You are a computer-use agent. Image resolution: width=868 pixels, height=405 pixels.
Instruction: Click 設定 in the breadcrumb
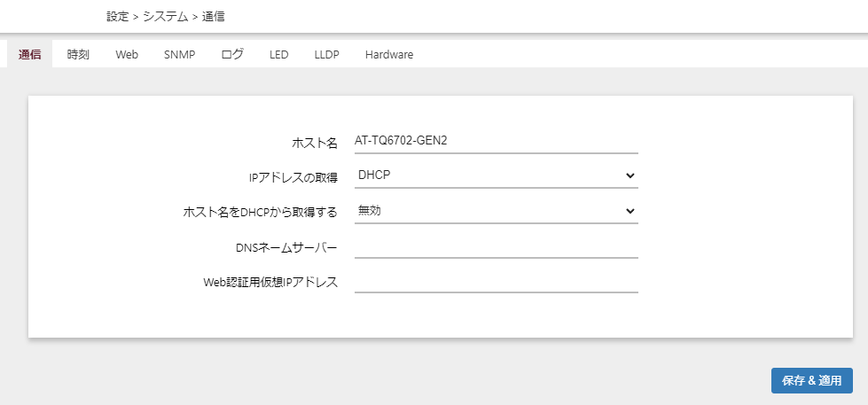(x=118, y=17)
